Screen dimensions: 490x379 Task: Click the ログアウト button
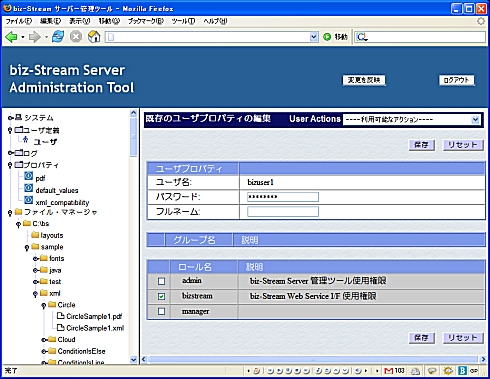[x=456, y=80]
